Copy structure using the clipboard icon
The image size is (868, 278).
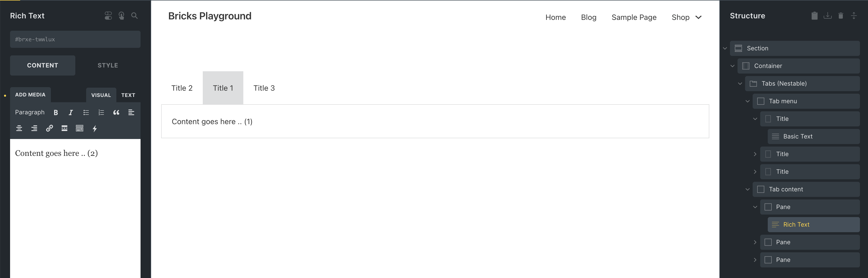(814, 16)
